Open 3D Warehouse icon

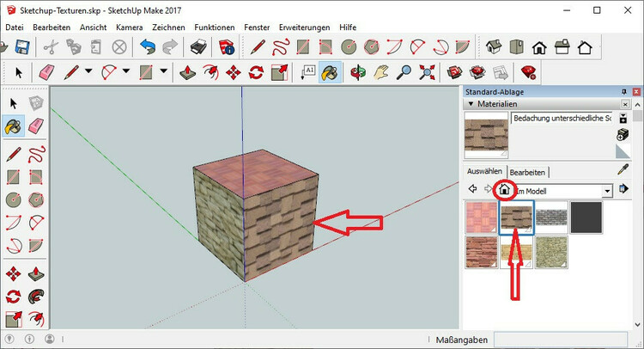click(454, 73)
